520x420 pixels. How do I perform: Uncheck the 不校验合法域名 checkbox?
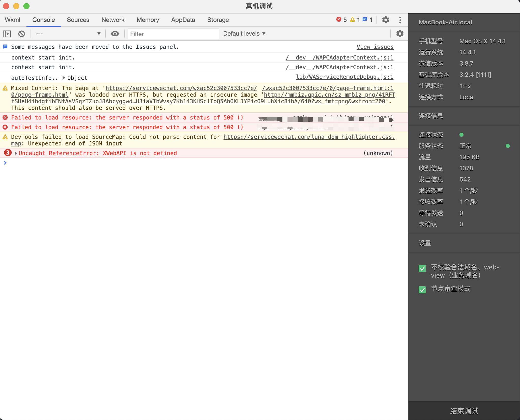coord(422,268)
